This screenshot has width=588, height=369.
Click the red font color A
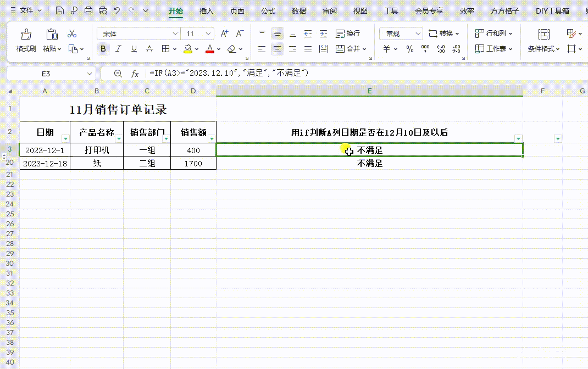click(210, 49)
